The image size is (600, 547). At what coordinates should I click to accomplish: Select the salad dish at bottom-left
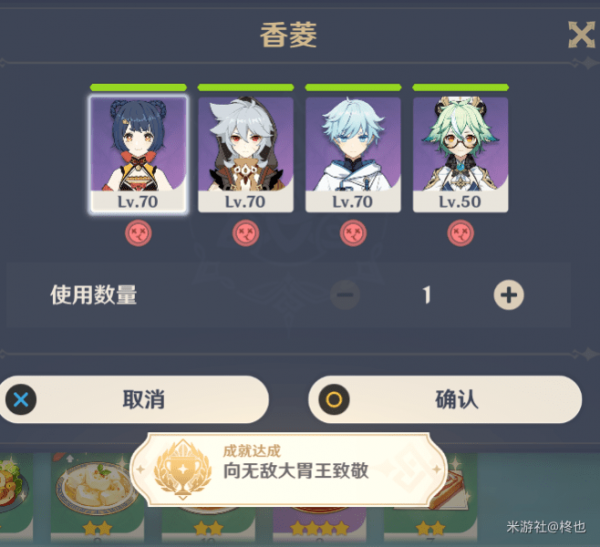pos(15,496)
